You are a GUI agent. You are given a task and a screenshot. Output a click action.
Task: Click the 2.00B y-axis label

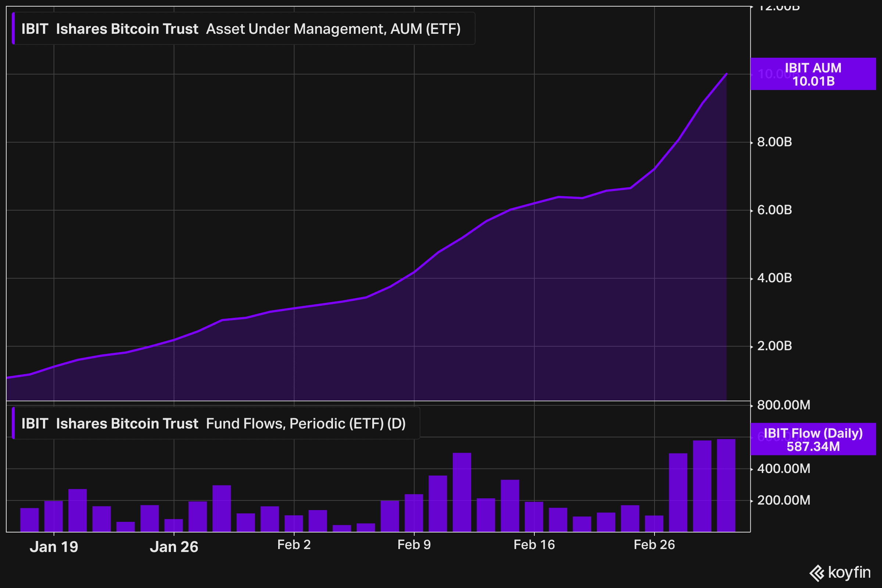(775, 346)
